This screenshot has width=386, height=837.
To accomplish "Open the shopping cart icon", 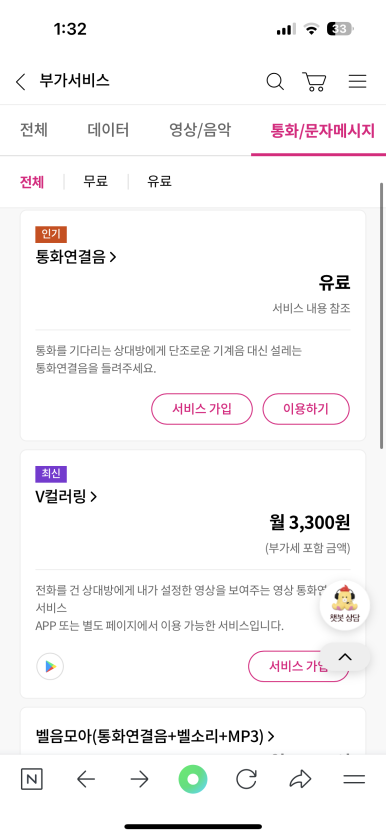I will (314, 82).
